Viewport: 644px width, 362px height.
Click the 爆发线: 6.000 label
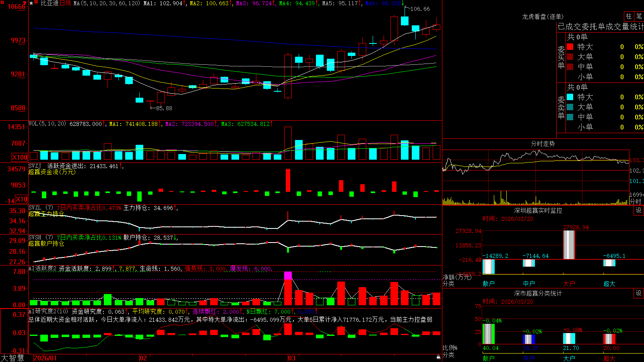tap(251, 268)
